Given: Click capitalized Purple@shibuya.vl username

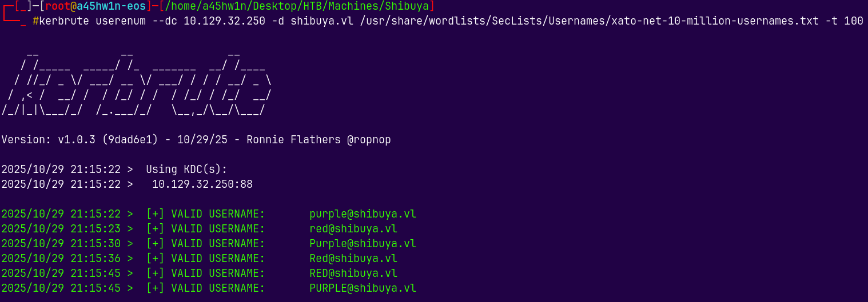Looking at the screenshot, I should [x=363, y=244].
